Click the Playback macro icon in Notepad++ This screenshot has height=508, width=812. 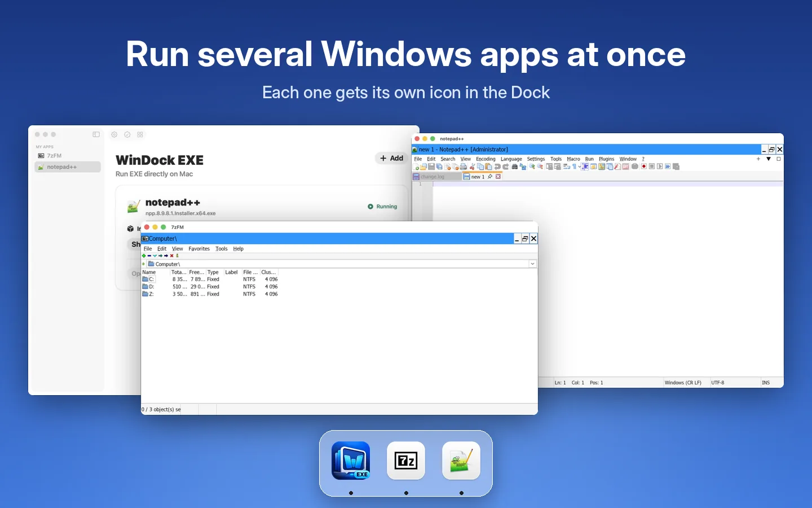[x=660, y=167]
